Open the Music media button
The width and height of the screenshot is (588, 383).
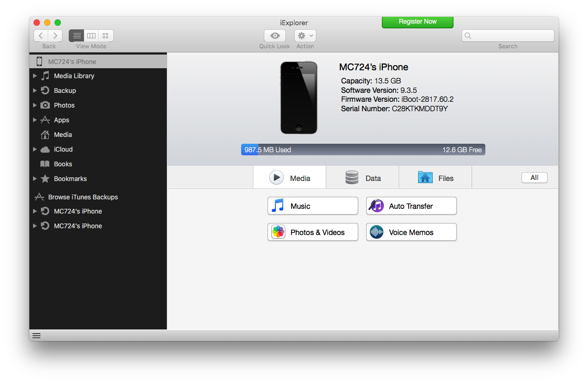tap(313, 206)
